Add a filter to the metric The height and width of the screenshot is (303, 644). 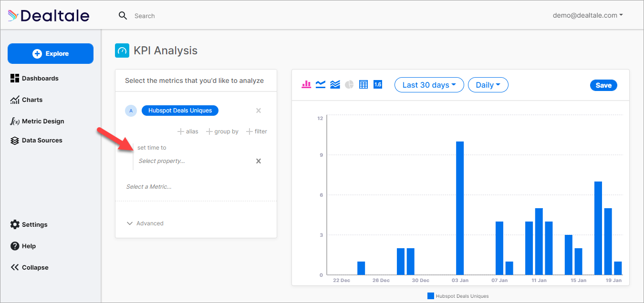[257, 131]
